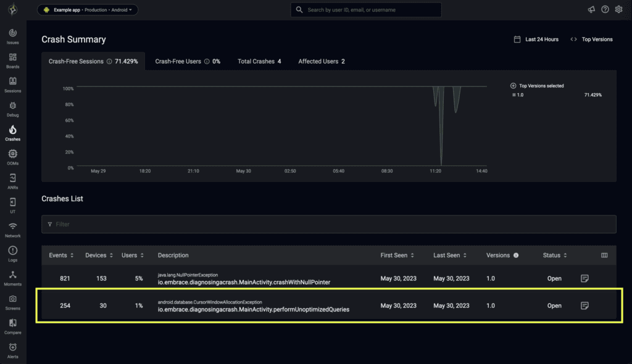The width and height of the screenshot is (632, 364).
Task: Open the performUnoptimizedQueries crash details
Action: [x=254, y=310]
